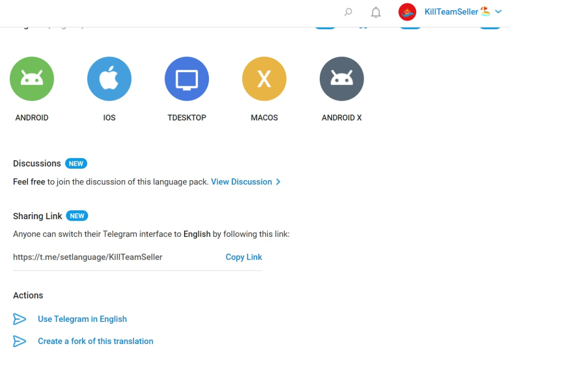The width and height of the screenshot is (588, 371).
Task: Select the gray Android X icon
Action: 342,79
